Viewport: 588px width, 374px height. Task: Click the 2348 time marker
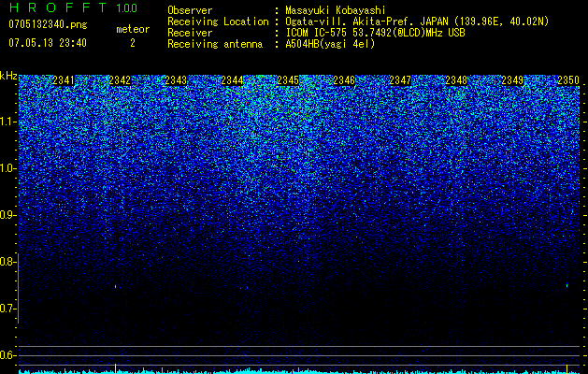point(456,80)
